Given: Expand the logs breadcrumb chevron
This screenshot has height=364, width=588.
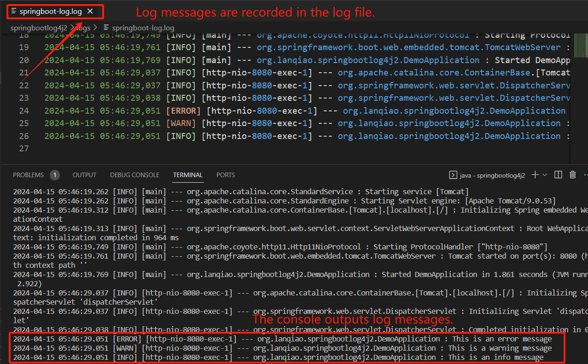Looking at the screenshot, I should [95, 28].
